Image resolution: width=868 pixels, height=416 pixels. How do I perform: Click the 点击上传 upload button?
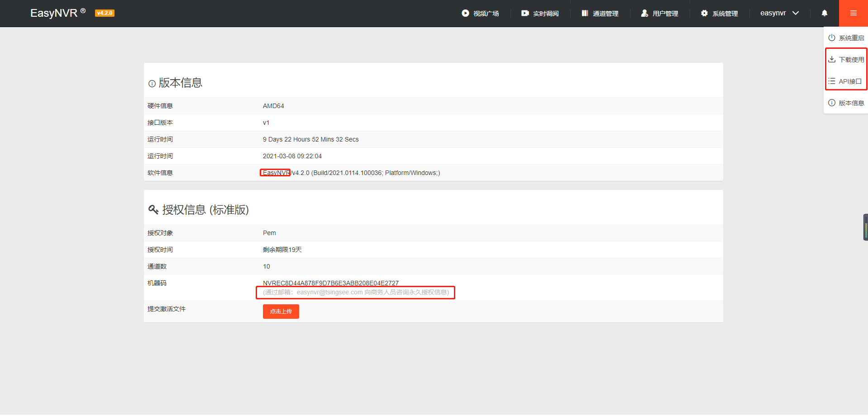(x=281, y=312)
